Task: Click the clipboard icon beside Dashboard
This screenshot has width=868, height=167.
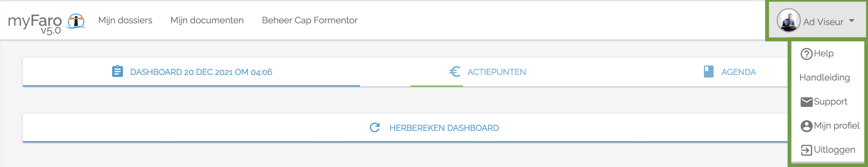Action: pyautogui.click(x=117, y=71)
